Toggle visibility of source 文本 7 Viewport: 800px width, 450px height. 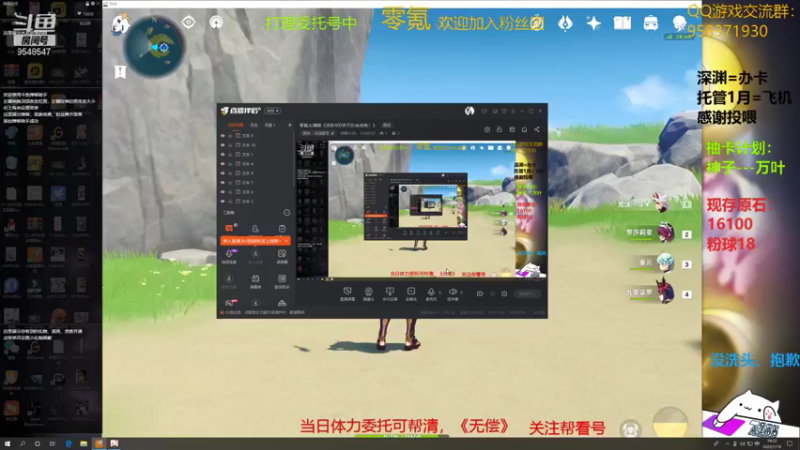pyautogui.click(x=222, y=182)
